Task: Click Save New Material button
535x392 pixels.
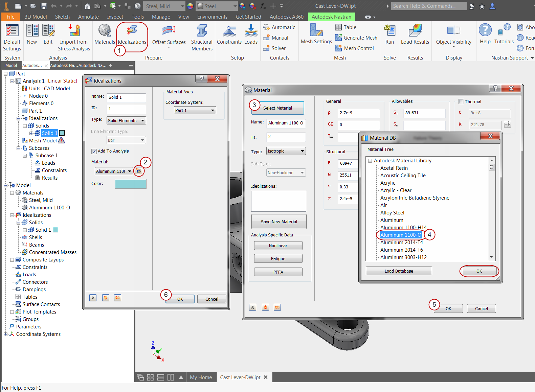Action: pos(279,222)
